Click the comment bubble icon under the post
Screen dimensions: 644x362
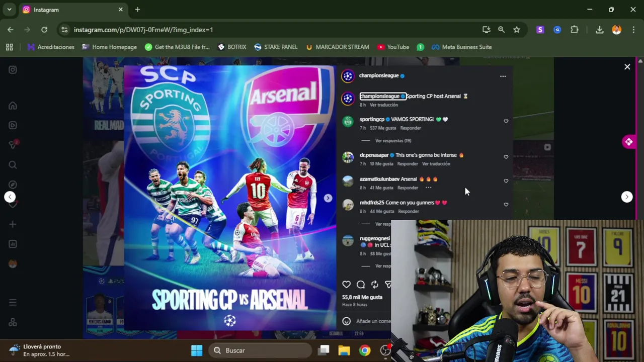[x=361, y=285]
